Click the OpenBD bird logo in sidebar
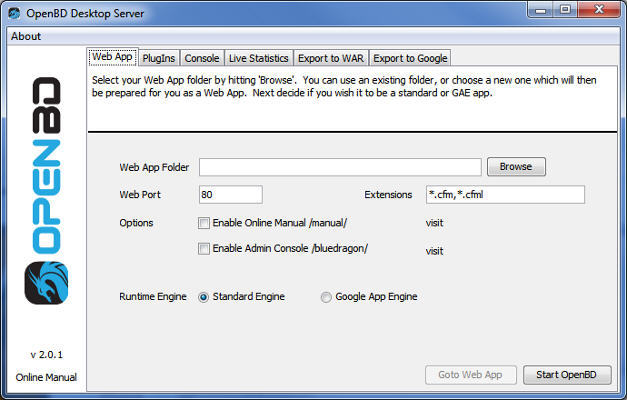The width and height of the screenshot is (627, 400). tap(44, 282)
